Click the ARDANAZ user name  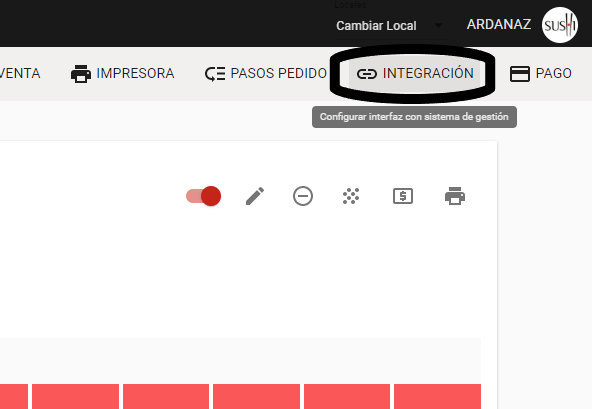499,25
